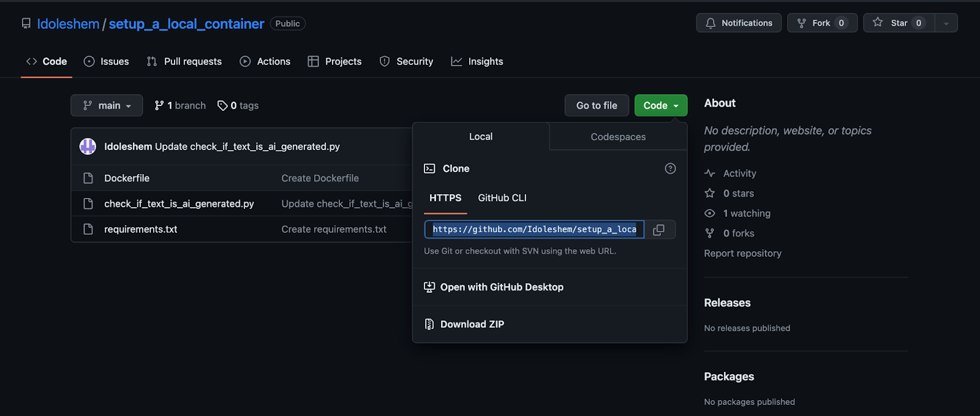The height and width of the screenshot is (416, 980).
Task: Collapse the green Code dropdown
Action: pyautogui.click(x=660, y=105)
